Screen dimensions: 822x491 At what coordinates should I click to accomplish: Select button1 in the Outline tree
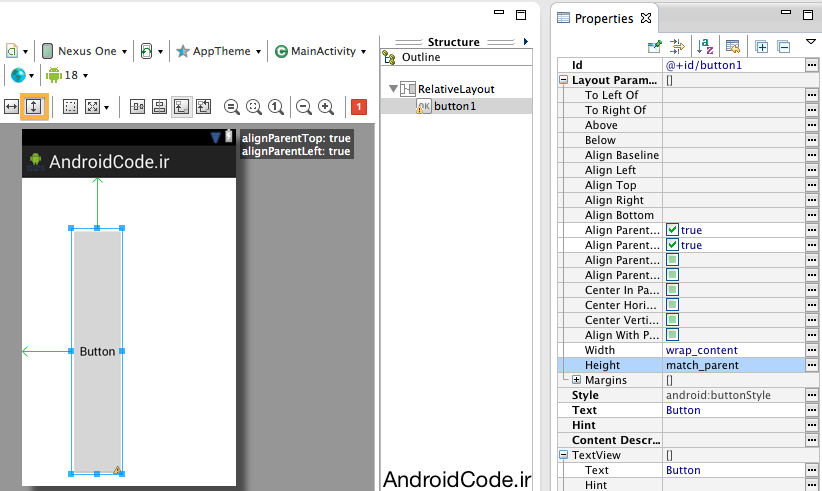454,106
